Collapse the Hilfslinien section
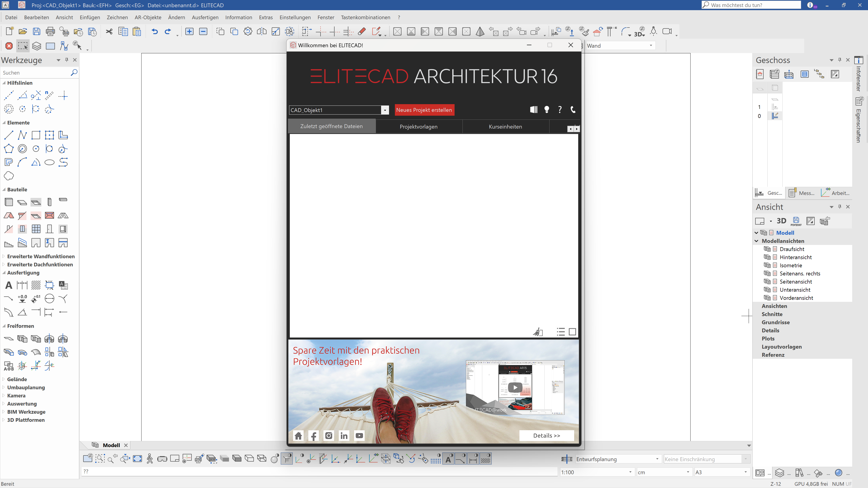 [x=4, y=83]
